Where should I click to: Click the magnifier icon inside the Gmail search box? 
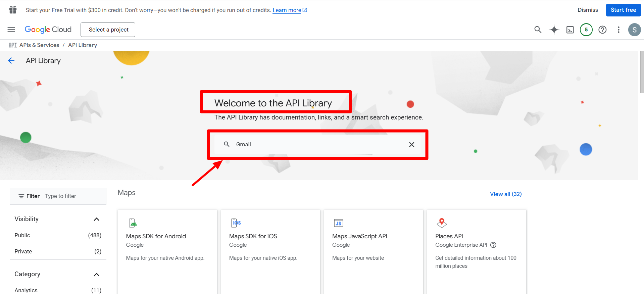pos(227,144)
